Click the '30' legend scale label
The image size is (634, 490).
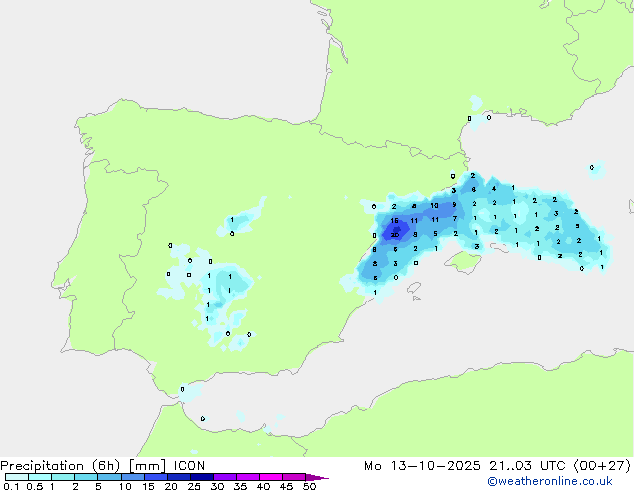pos(217,486)
